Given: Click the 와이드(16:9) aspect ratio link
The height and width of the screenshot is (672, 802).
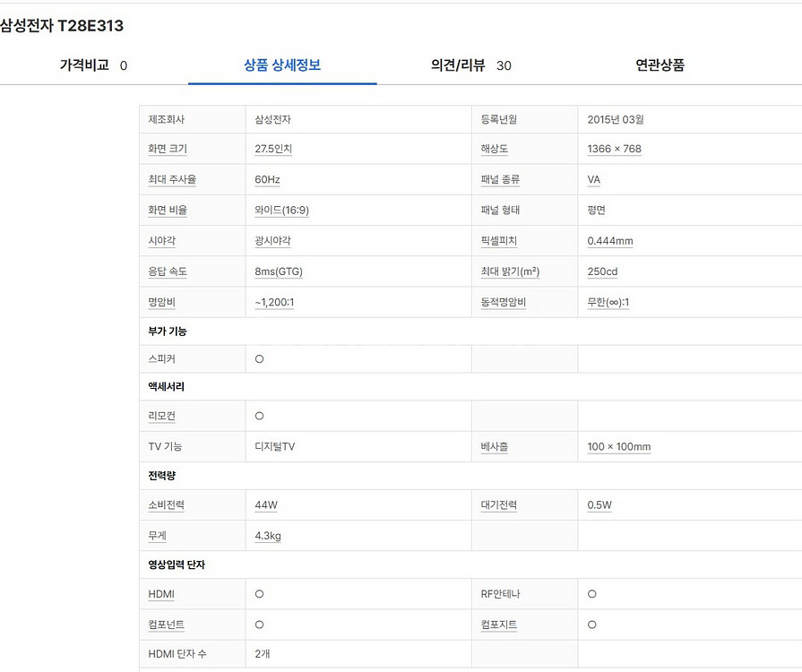Looking at the screenshot, I should tap(281, 211).
